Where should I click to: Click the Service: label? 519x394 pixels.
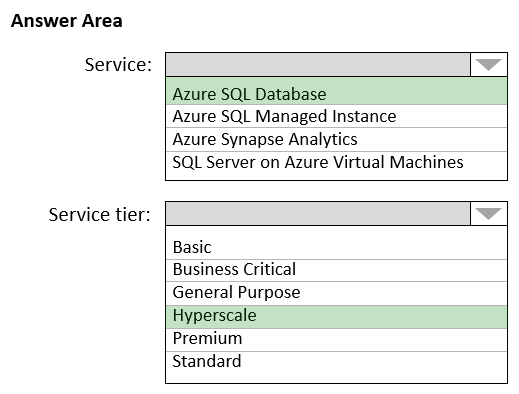click(x=118, y=65)
